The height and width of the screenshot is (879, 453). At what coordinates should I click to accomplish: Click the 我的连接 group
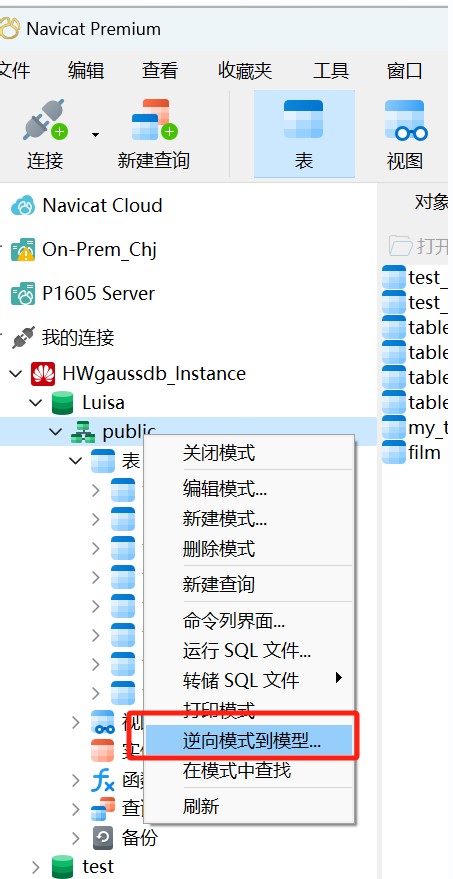78,337
